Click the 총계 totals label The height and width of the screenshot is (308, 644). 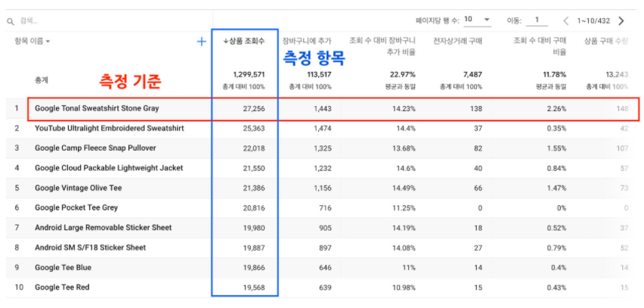coord(41,79)
